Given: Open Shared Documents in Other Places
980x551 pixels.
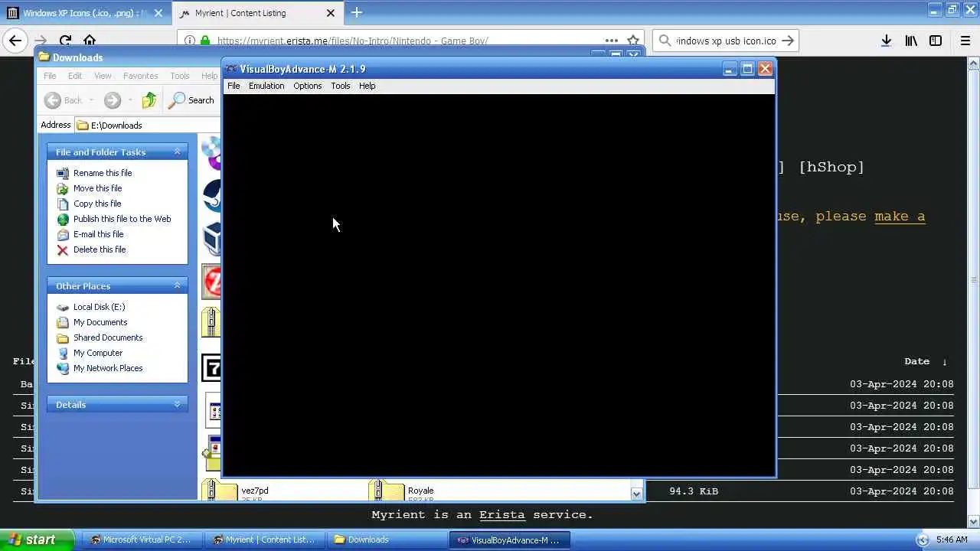Looking at the screenshot, I should tap(108, 337).
